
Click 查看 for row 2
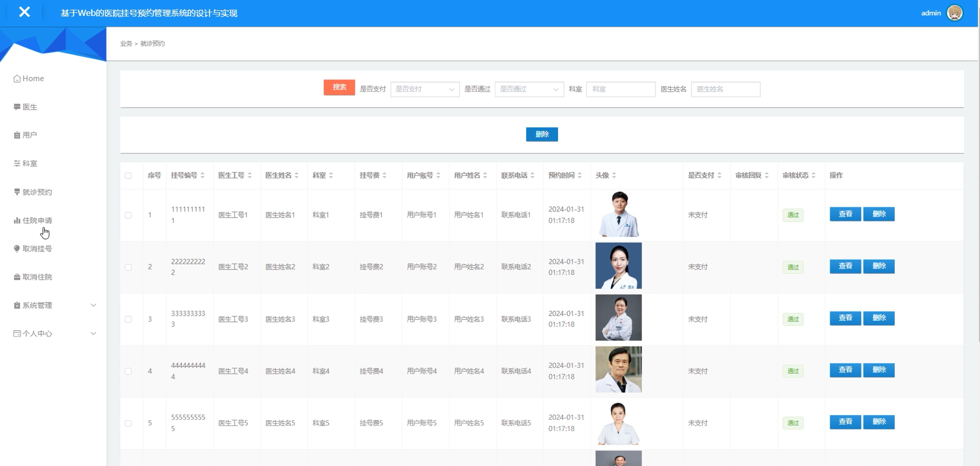846,266
